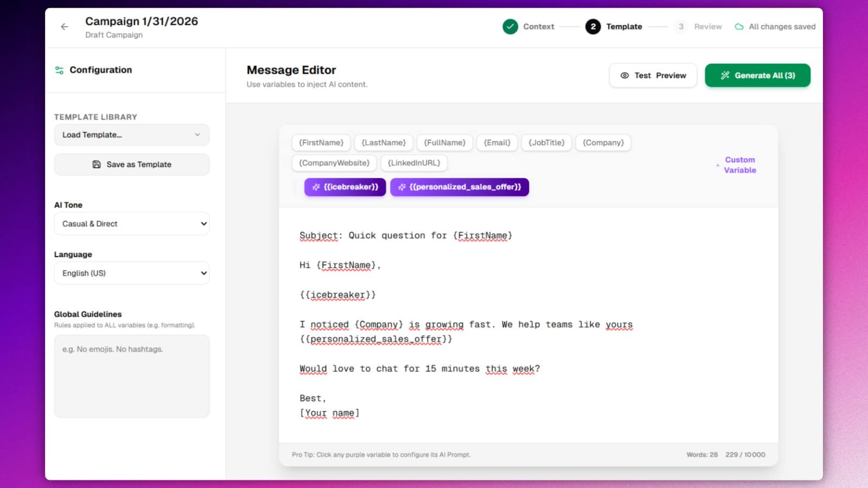
Task: Insert the {LinkedInURL} variable chip
Action: (414, 163)
